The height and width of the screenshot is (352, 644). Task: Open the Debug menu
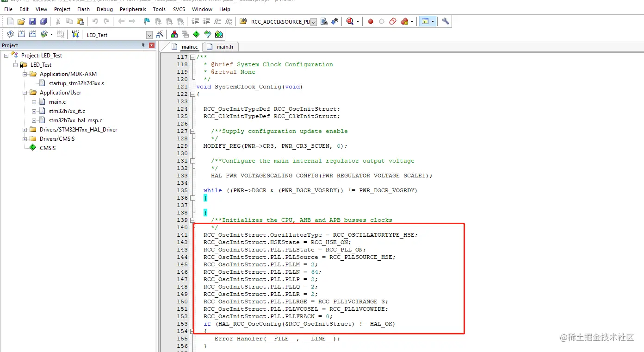[x=105, y=9]
